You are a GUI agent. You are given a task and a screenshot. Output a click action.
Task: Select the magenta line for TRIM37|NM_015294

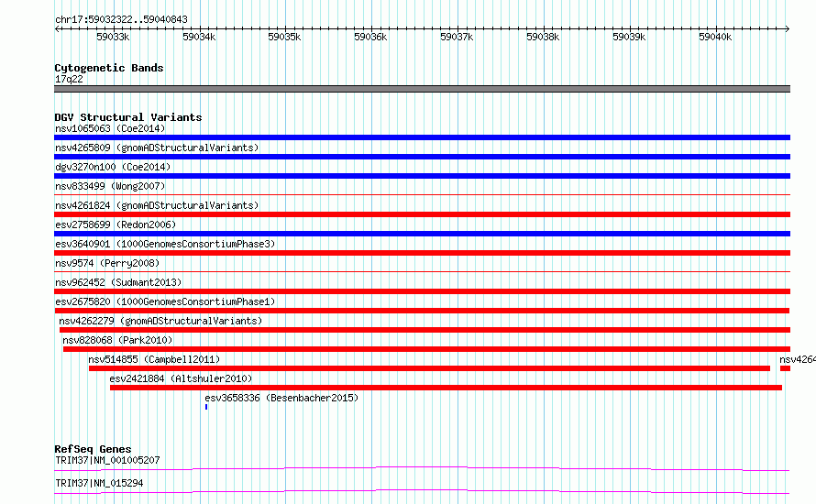pyautogui.click(x=422, y=491)
